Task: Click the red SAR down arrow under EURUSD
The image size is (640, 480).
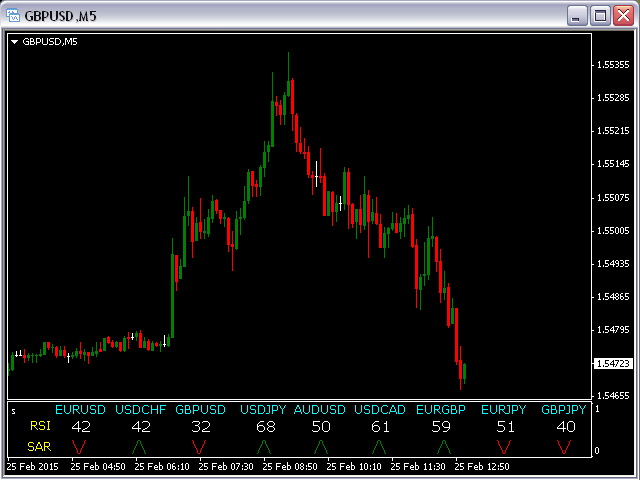Action: click(79, 446)
